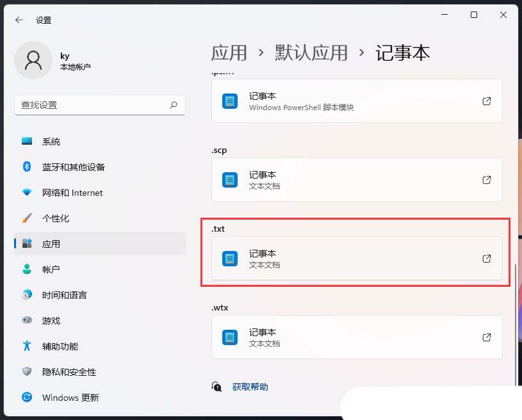Select Network and Internet category
The height and width of the screenshot is (420, 522).
point(72,193)
